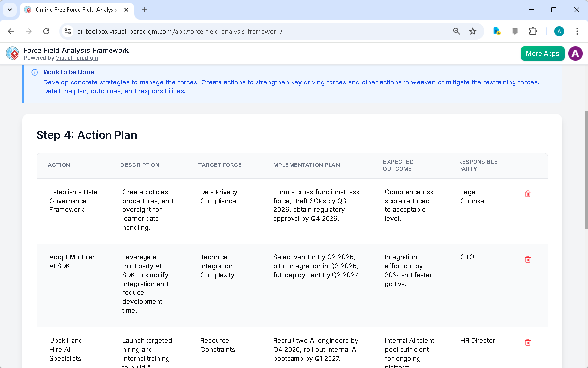588x368 pixels.
Task: Click the More Apps button
Action: tap(543, 53)
